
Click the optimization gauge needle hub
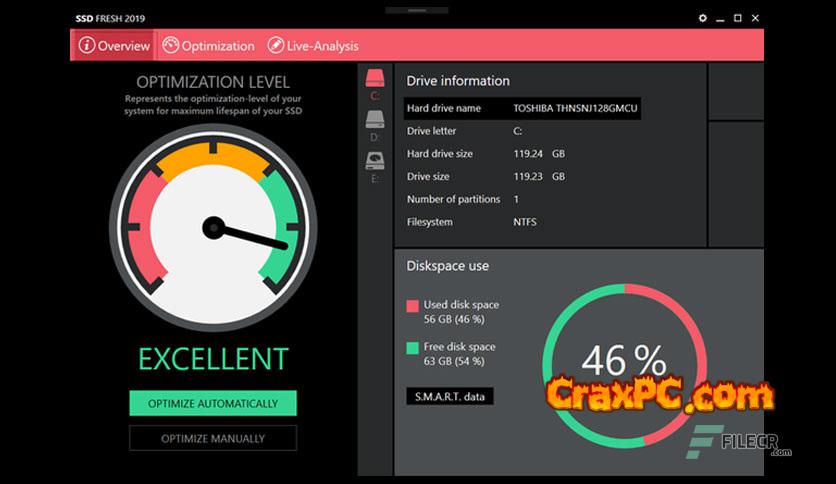click(x=213, y=228)
